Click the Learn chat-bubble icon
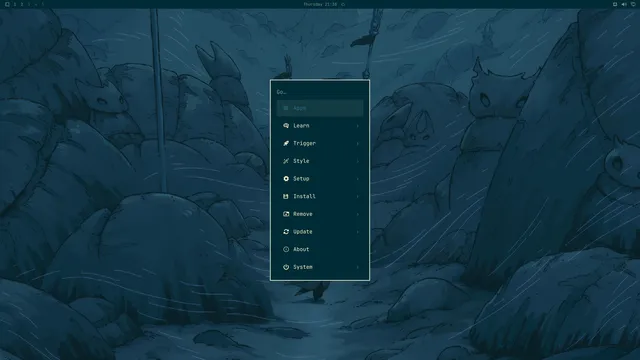This screenshot has height=360, width=640. click(x=286, y=126)
